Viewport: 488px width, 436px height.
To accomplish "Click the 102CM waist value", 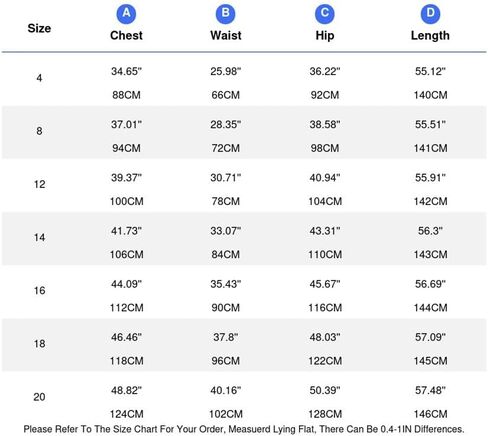I will point(226,414).
